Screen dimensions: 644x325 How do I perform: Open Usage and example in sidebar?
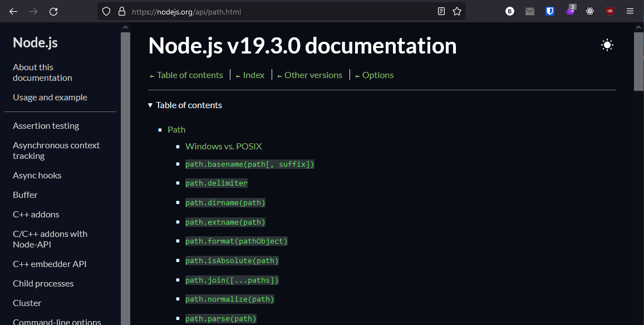pyautogui.click(x=50, y=98)
